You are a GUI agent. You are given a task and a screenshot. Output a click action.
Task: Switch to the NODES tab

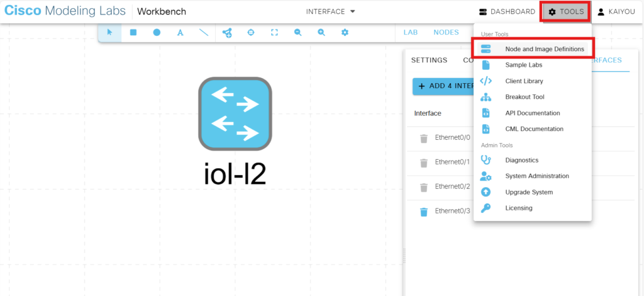[446, 33]
